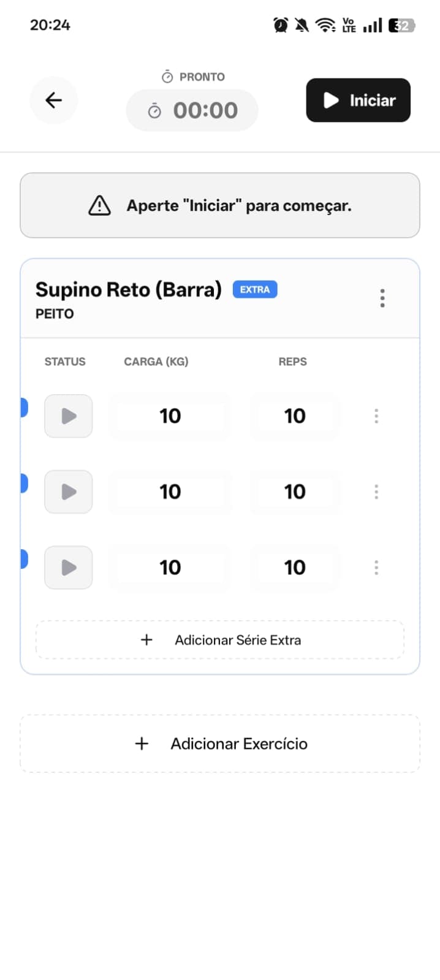This screenshot has width=440, height=980.
Task: Start the second set play button
Action: pyautogui.click(x=69, y=492)
